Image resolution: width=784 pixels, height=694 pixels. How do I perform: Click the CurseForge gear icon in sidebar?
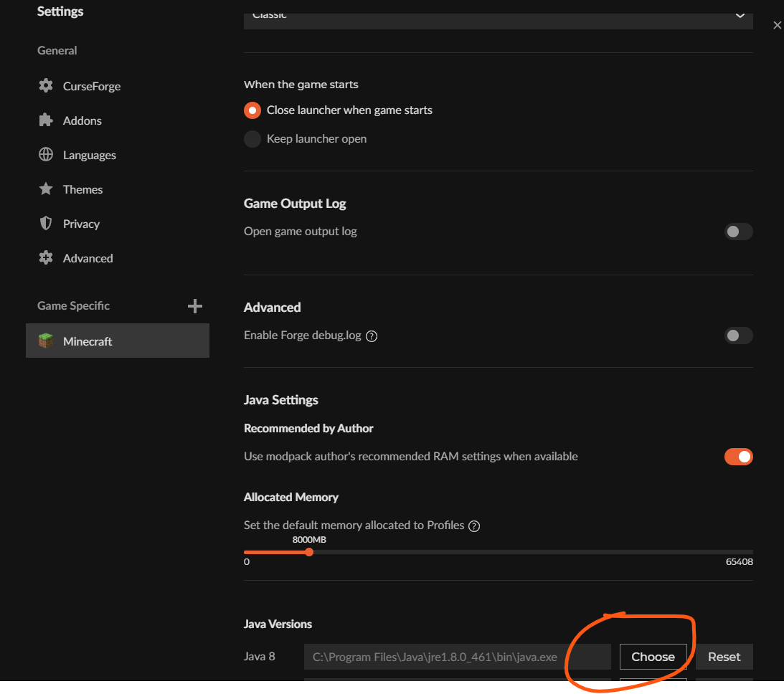coord(46,86)
